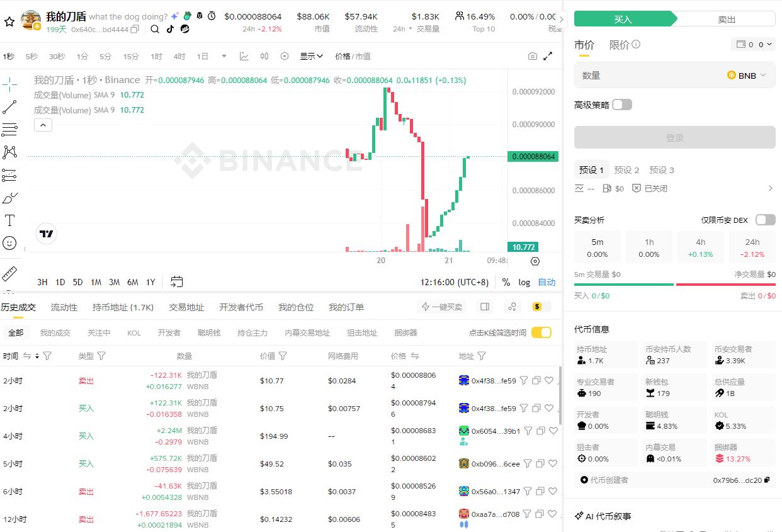The width and height of the screenshot is (782, 532).
Task: Open address 0x6054...39b1
Action: 496,431
